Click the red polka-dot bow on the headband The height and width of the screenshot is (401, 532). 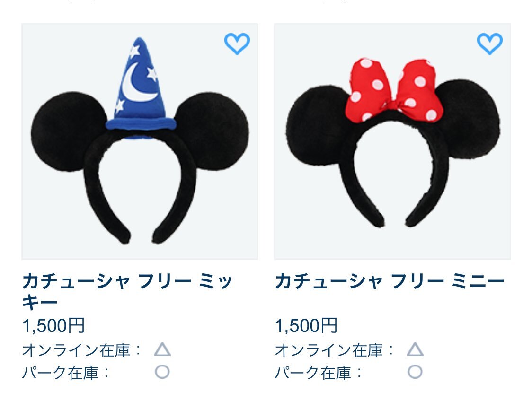pyautogui.click(x=394, y=90)
